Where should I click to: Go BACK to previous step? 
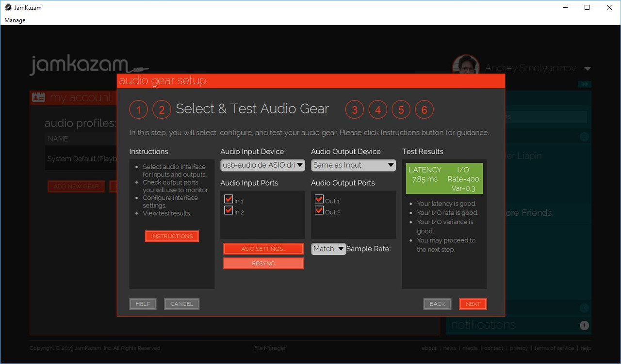(437, 304)
